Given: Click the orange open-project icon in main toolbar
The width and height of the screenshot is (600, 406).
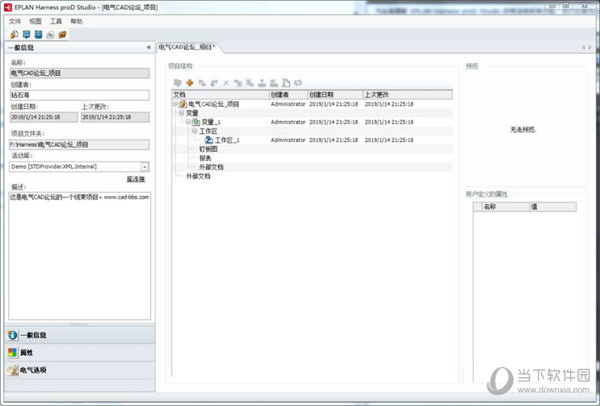Looking at the screenshot, I should [x=14, y=34].
